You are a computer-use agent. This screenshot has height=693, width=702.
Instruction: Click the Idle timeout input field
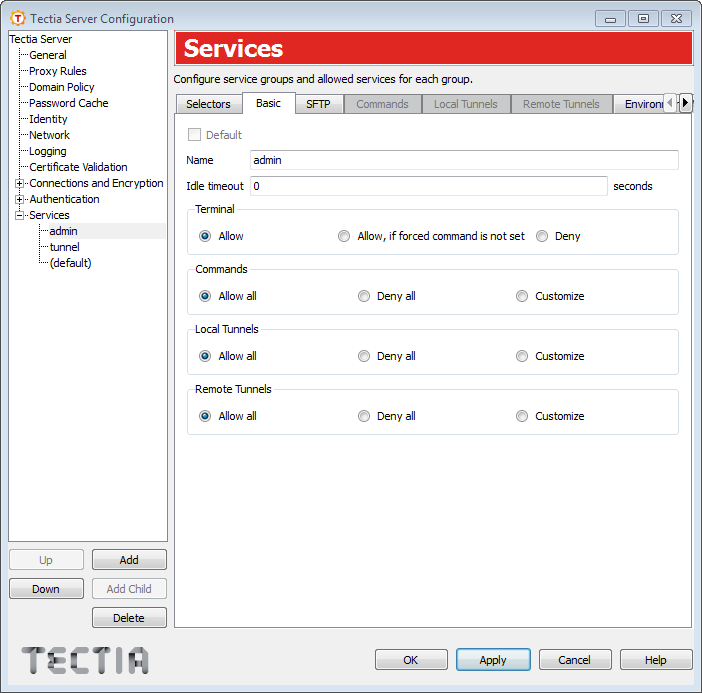[428, 186]
